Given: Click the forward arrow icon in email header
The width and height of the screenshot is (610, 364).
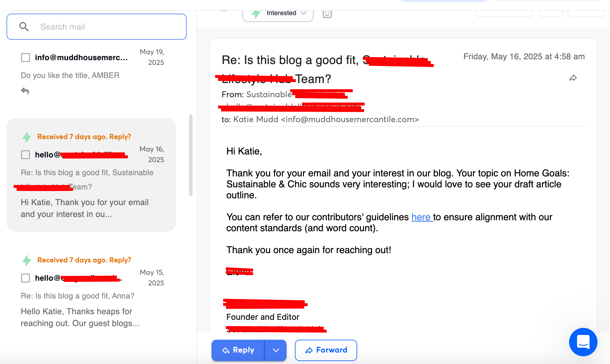Looking at the screenshot, I should click(573, 78).
